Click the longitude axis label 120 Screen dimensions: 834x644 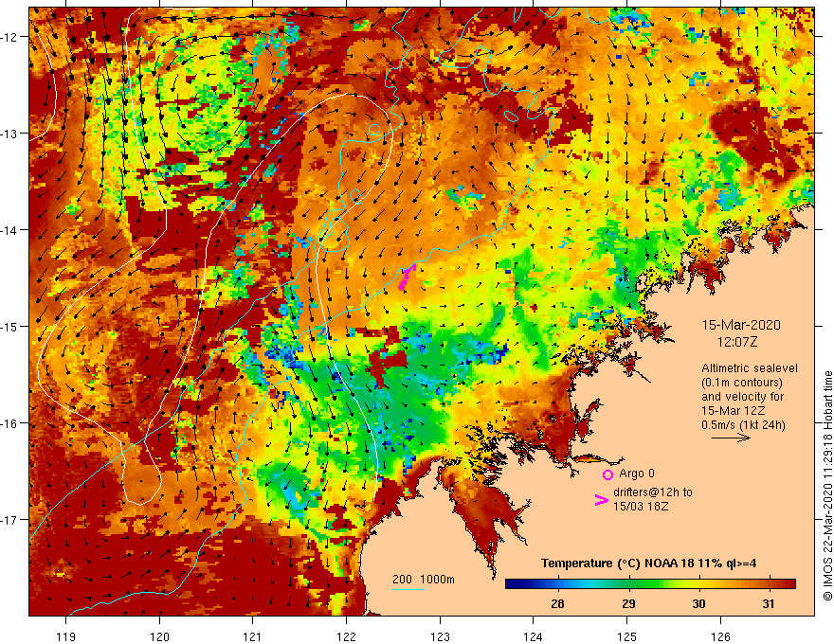(x=159, y=636)
